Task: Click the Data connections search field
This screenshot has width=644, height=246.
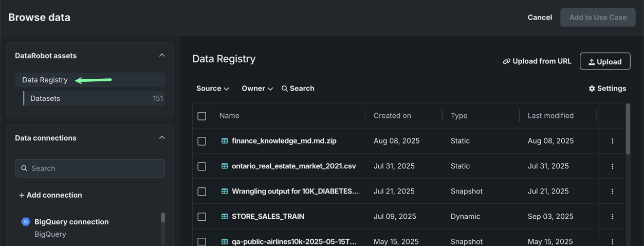Action: [90, 168]
